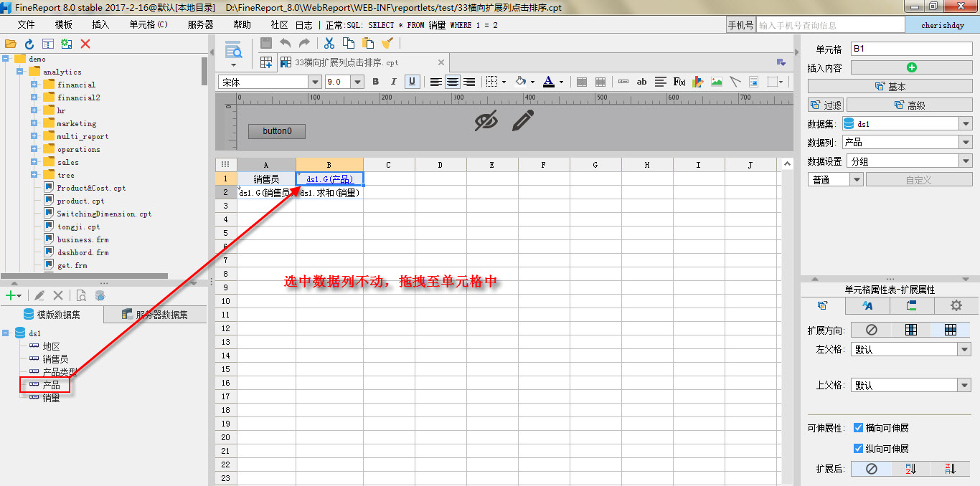Click the cherishdqy account button
Viewport: 980px width, 486px height.
(x=942, y=25)
